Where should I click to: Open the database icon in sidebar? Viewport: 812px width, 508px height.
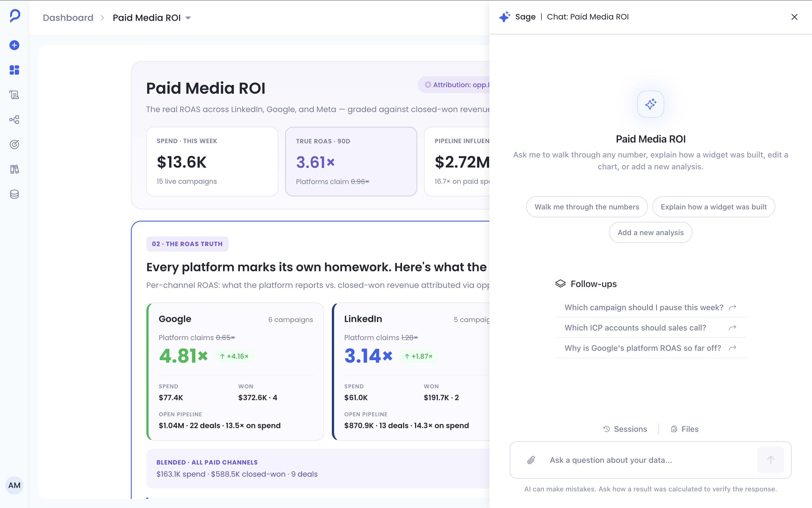point(14,194)
